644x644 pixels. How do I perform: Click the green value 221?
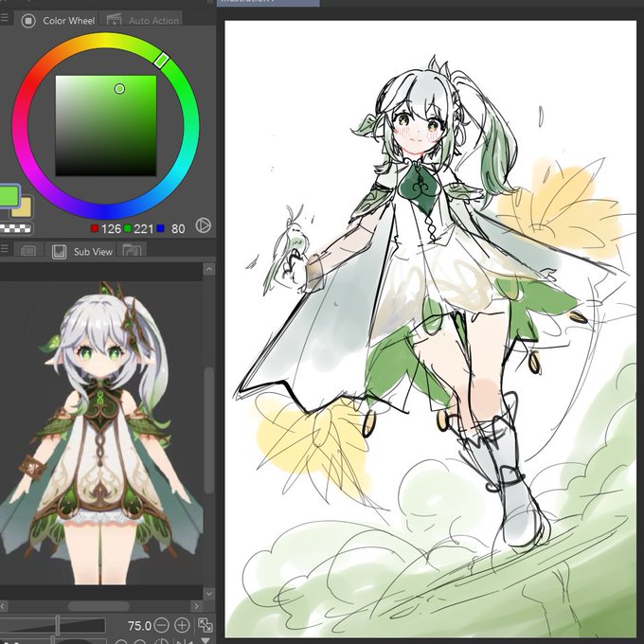143,229
